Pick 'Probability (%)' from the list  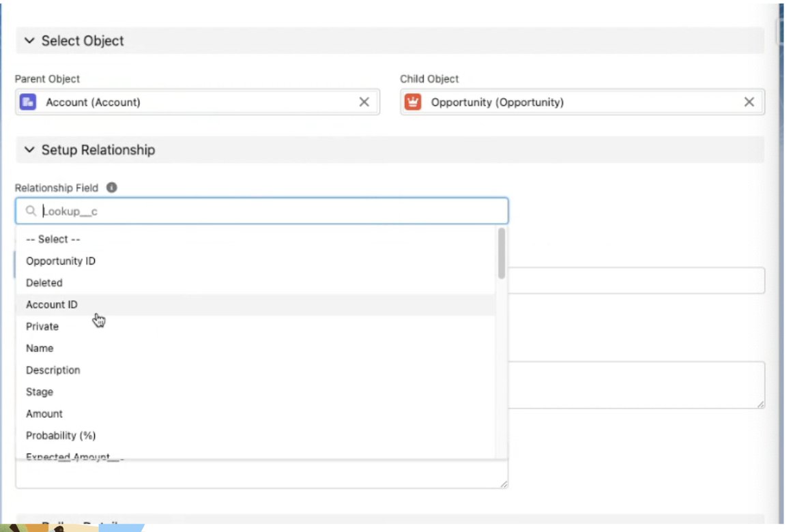[255, 435]
